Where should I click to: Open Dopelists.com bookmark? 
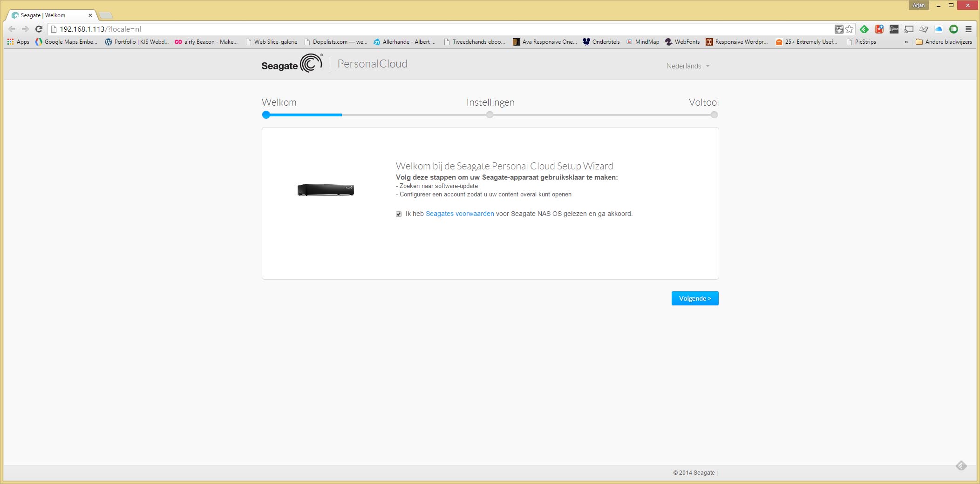pos(335,42)
